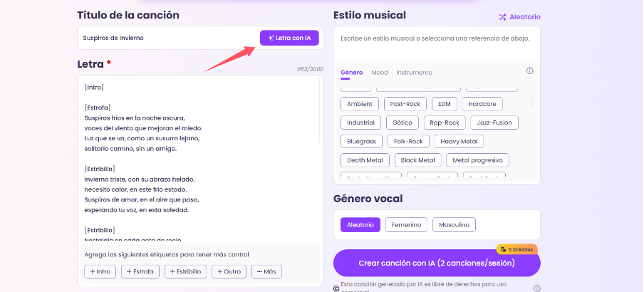Click the Aleatorio shuffle icon for music style

pyautogui.click(x=502, y=17)
